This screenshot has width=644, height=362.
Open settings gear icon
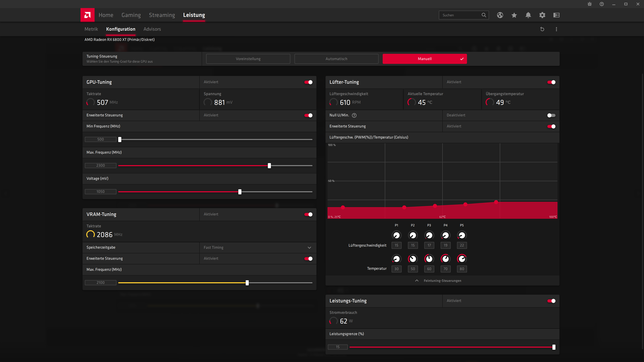tap(542, 15)
